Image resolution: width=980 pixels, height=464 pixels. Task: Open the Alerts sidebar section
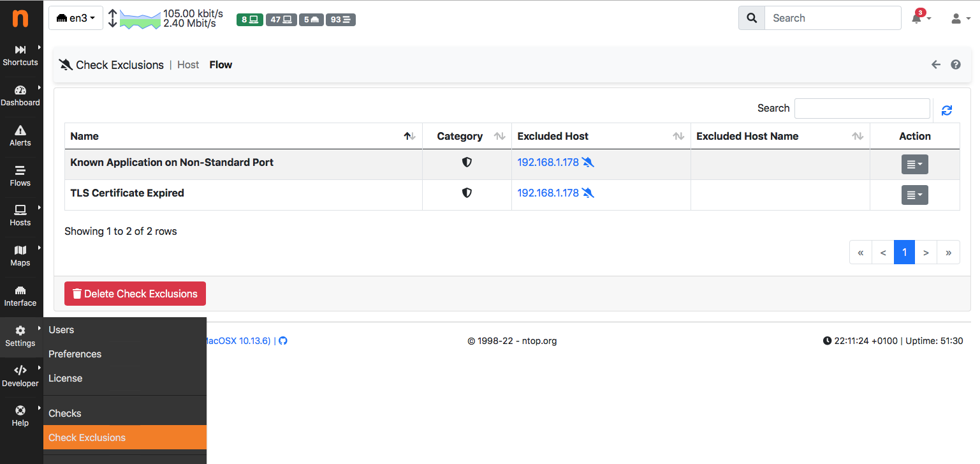[20, 136]
